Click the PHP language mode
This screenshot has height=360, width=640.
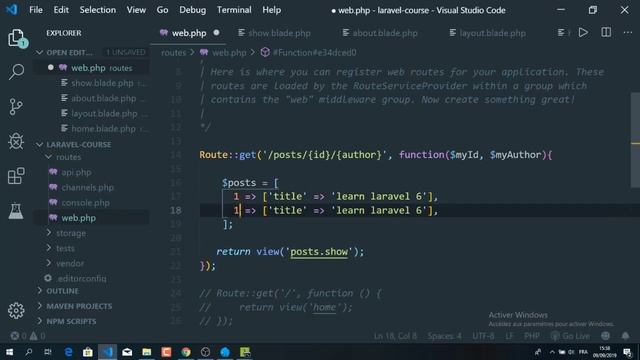click(x=531, y=336)
